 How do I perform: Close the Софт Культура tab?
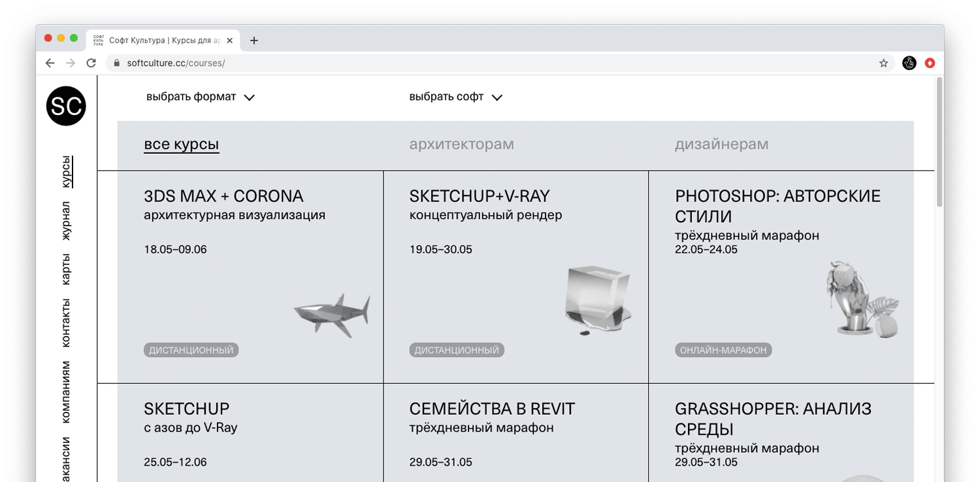(x=229, y=41)
